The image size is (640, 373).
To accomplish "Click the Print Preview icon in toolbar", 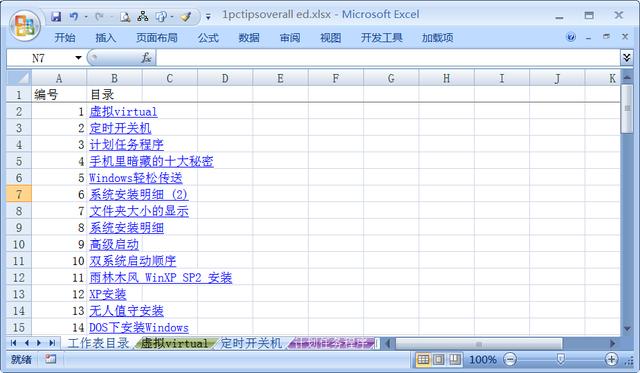I will (x=125, y=17).
